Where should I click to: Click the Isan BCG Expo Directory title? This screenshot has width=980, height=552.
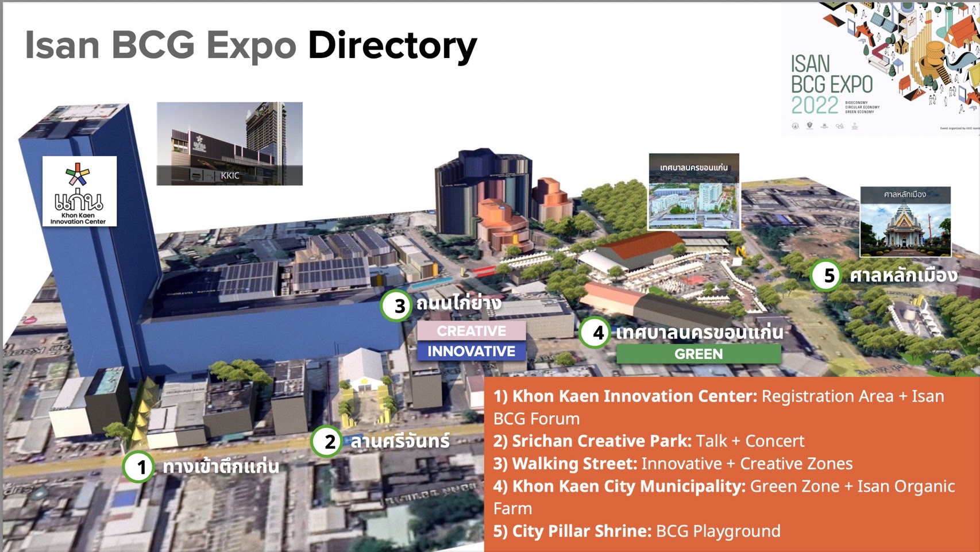tap(251, 45)
